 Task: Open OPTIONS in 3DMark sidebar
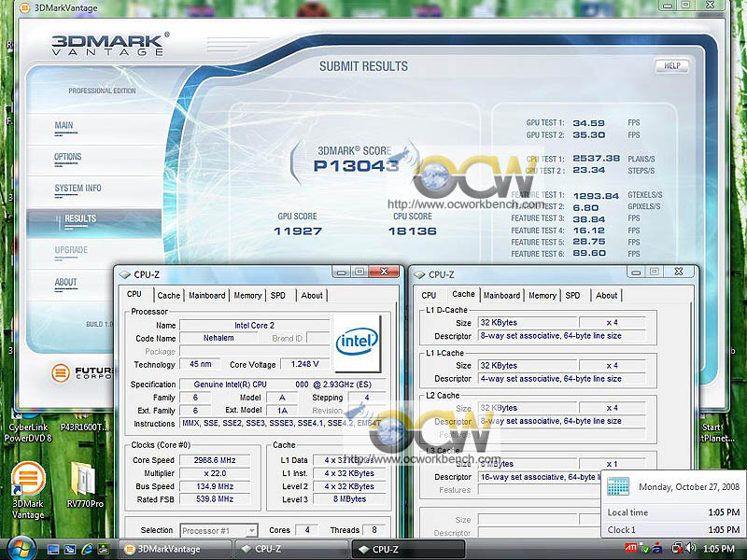(67, 157)
